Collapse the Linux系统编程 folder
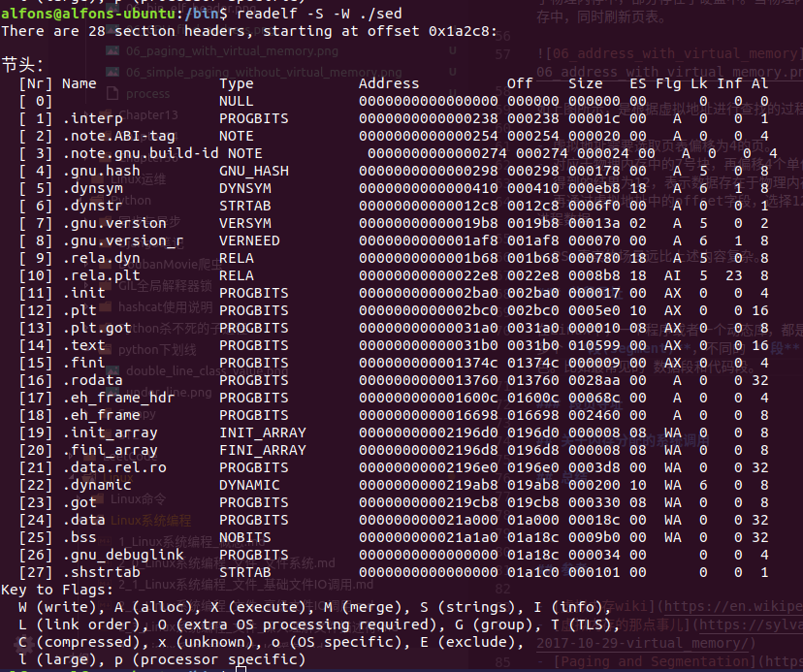 tap(147, 520)
